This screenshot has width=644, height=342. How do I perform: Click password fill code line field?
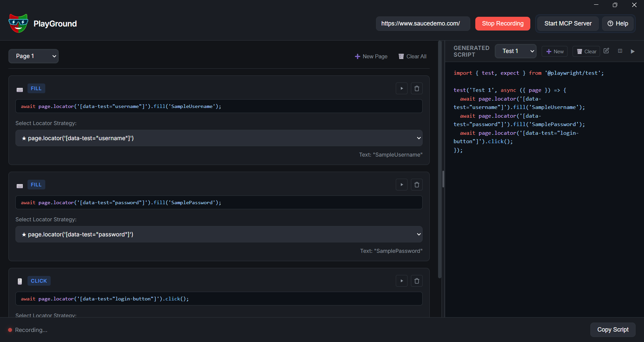[219, 203]
